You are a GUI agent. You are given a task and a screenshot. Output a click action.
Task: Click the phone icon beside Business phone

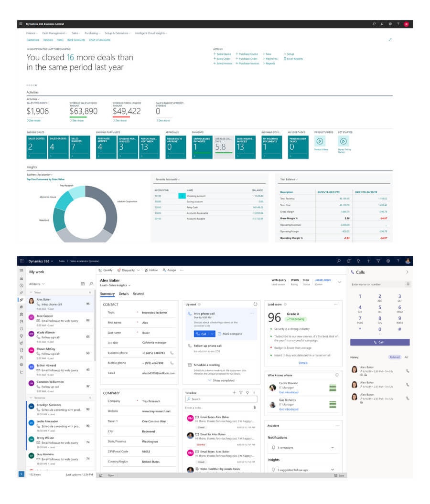pyautogui.click(x=172, y=353)
